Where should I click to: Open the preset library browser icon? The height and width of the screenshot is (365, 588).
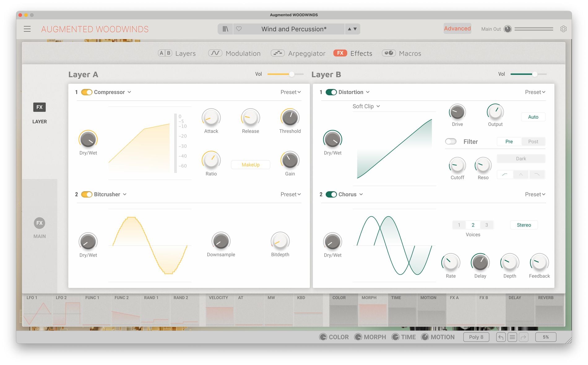coord(225,29)
